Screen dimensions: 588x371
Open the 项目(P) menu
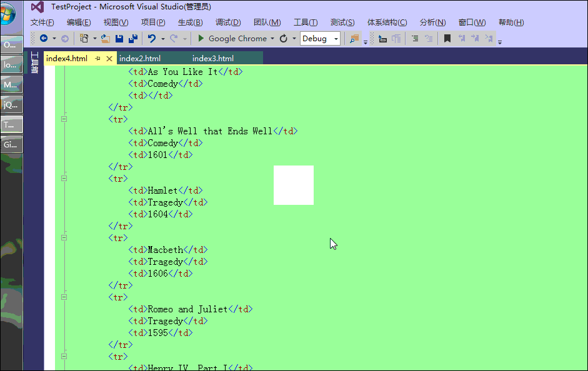coord(153,22)
